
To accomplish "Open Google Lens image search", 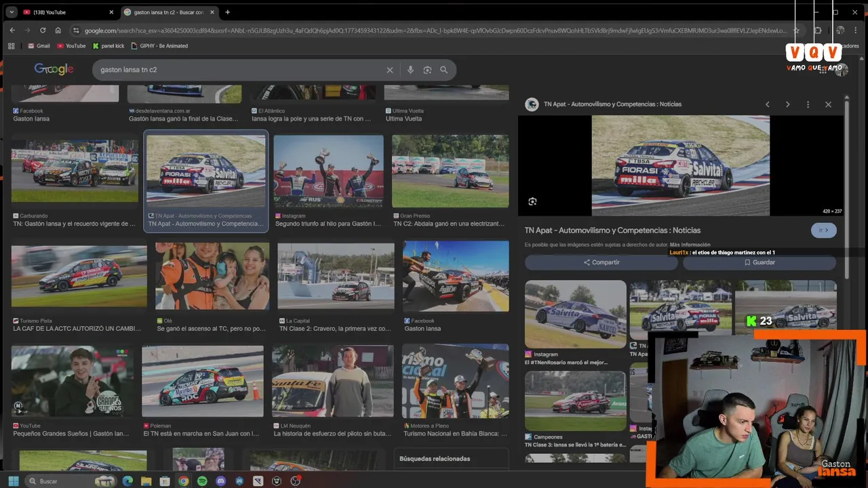I will (427, 70).
